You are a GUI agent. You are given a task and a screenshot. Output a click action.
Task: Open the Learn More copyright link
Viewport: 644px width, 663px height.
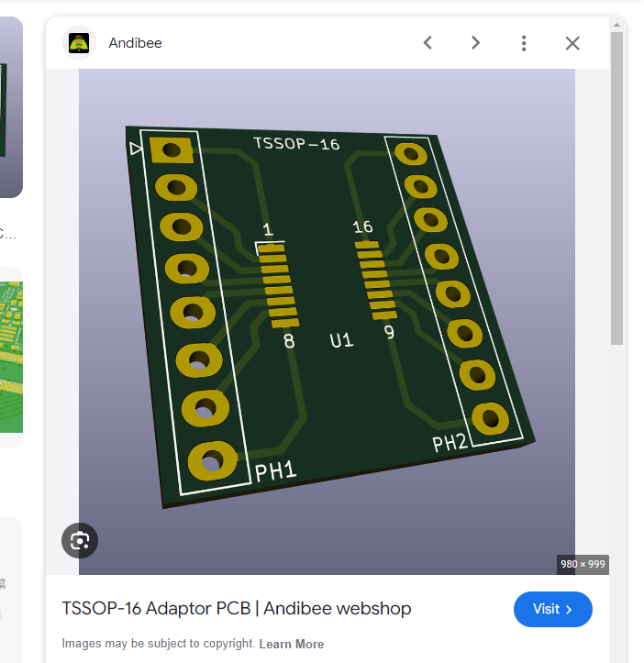[x=291, y=644]
